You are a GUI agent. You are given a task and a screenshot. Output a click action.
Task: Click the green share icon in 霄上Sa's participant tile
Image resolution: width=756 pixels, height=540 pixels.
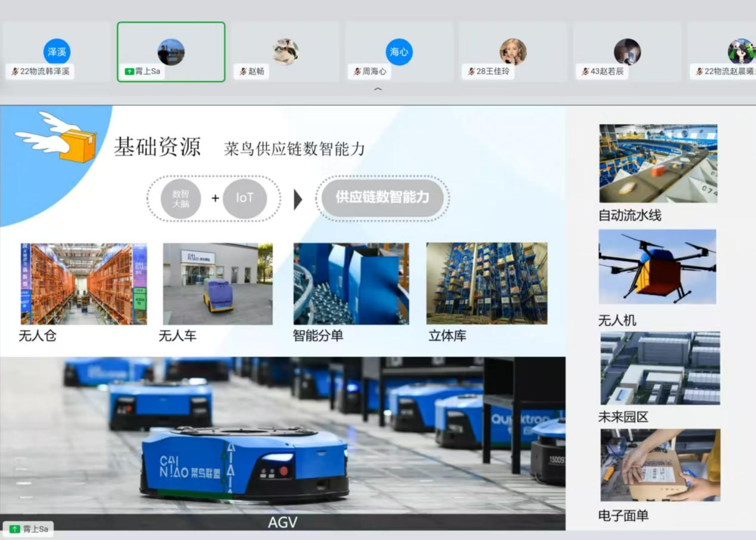[x=129, y=72]
